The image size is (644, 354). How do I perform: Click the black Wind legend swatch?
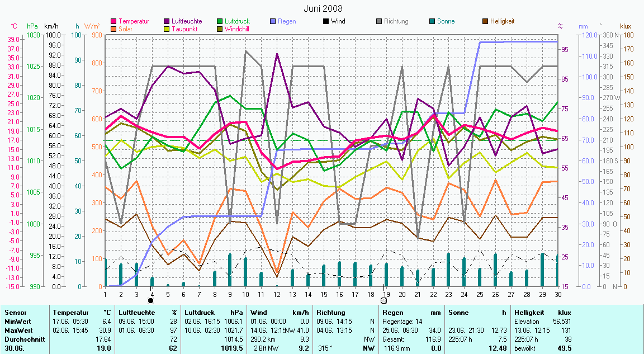point(326,22)
